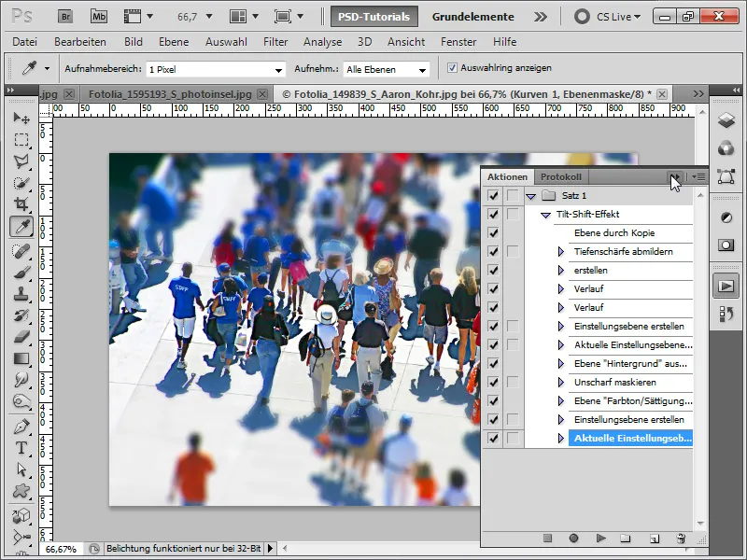
Task: Open the Datei menu
Action: pos(25,42)
